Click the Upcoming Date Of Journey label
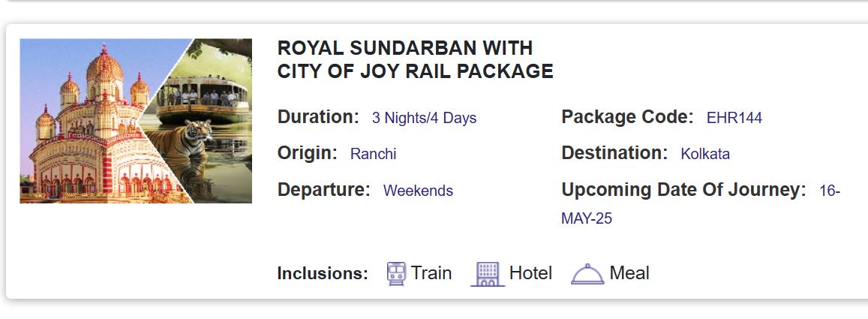The width and height of the screenshot is (868, 319). point(683,190)
